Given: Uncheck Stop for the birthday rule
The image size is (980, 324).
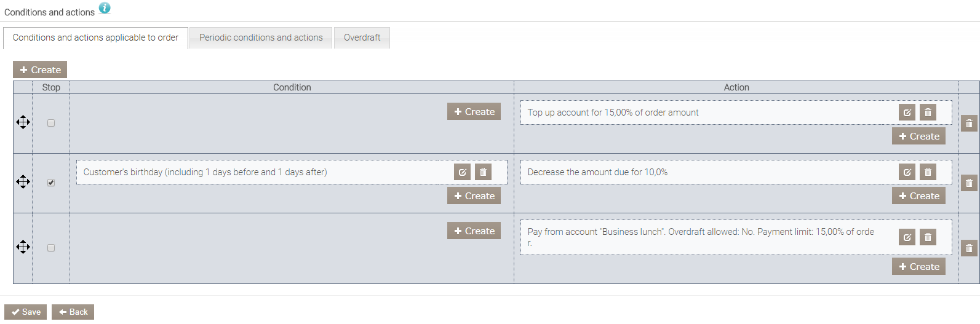Looking at the screenshot, I should pyautogui.click(x=51, y=183).
